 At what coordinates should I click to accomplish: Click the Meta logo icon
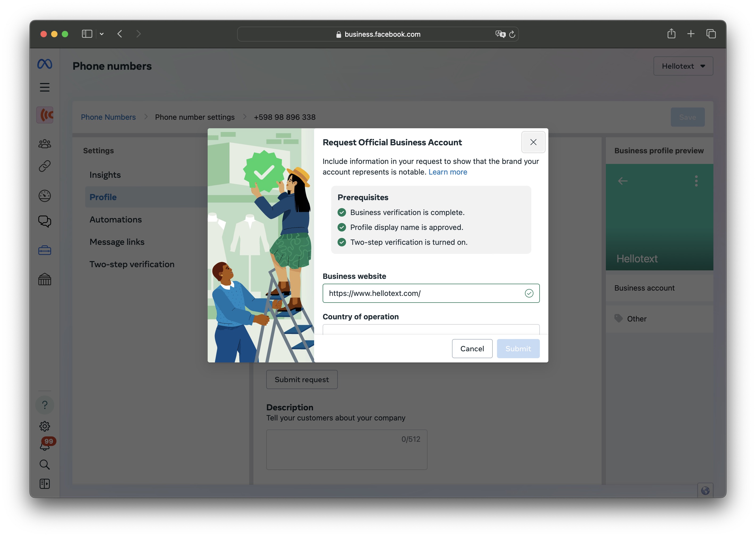45,64
